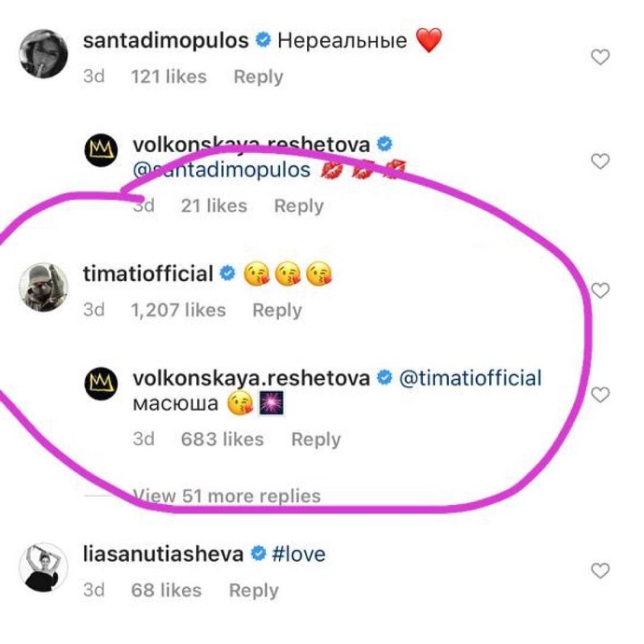The height and width of the screenshot is (644, 644).
Task: Heart the liasanutiasheva #love comment
Action: tap(601, 570)
